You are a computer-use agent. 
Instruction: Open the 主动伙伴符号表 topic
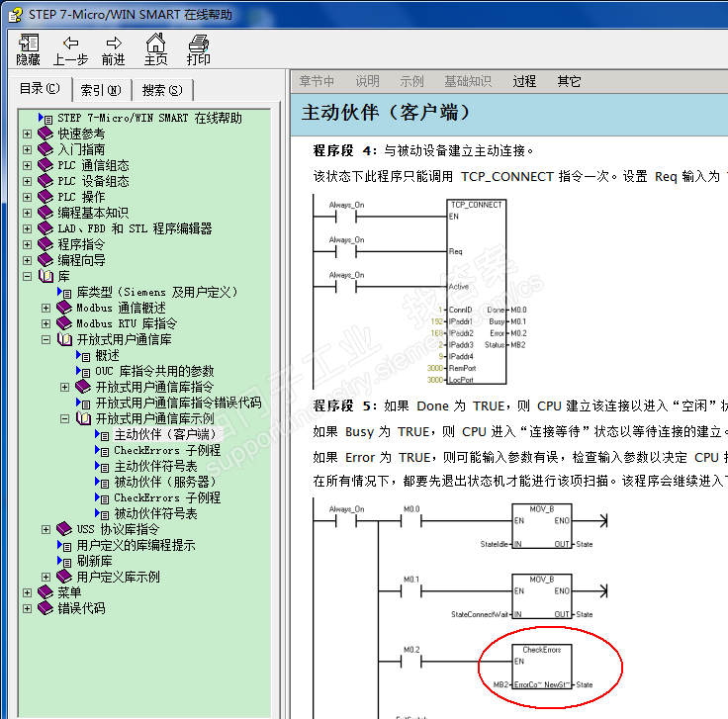(x=155, y=466)
